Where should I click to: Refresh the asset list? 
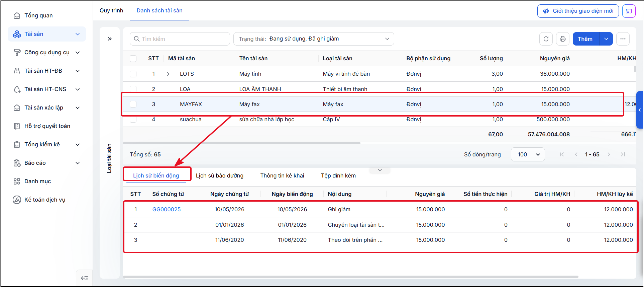point(546,39)
